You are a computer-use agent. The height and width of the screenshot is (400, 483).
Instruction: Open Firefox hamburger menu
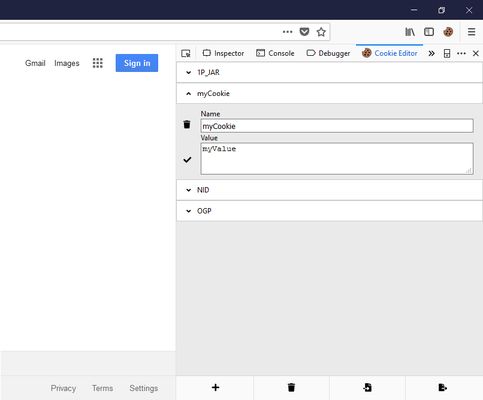tap(471, 32)
